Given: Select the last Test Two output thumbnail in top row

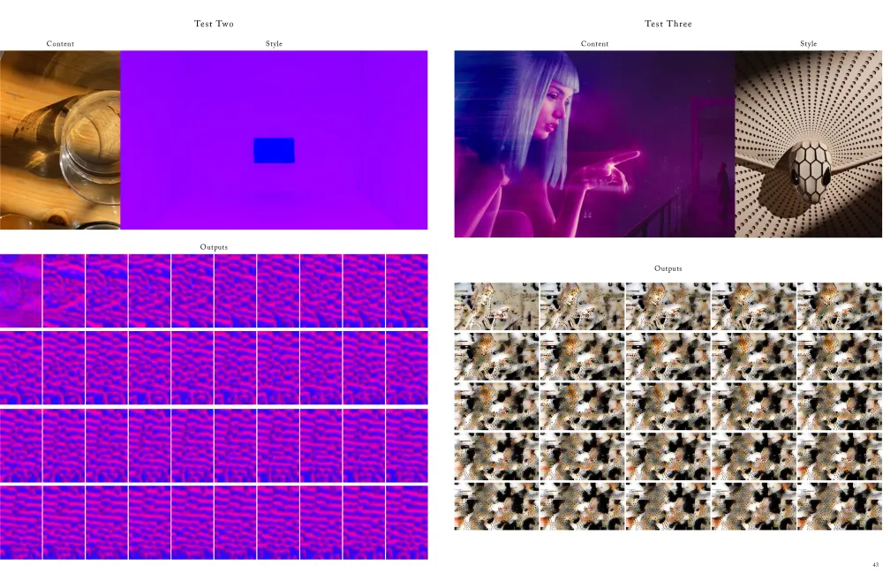Looking at the screenshot, I should 406,290.
